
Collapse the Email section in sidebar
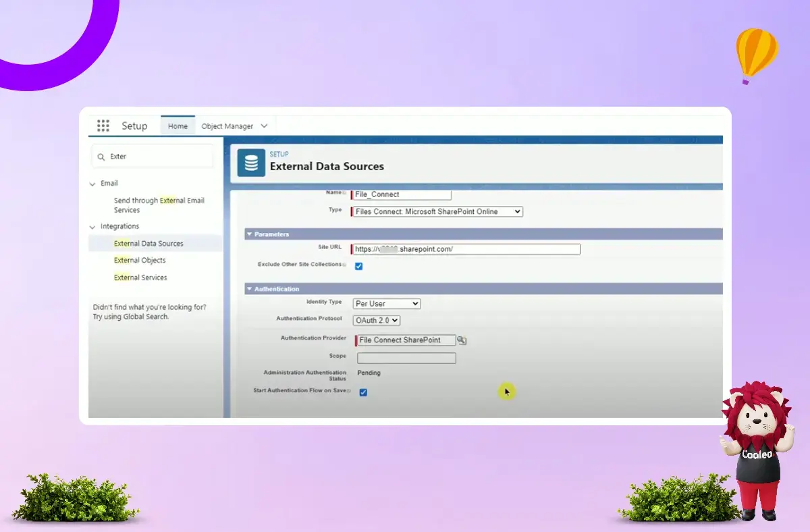(x=92, y=184)
